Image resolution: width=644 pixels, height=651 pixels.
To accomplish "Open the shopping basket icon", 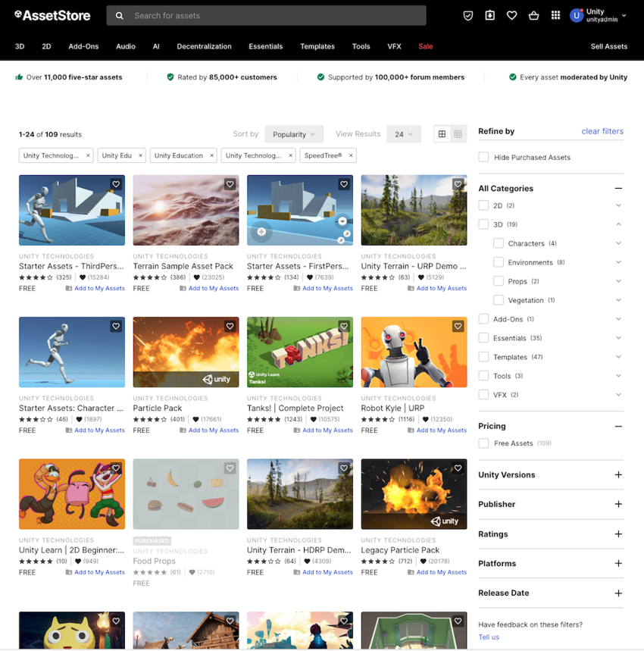I will (533, 15).
